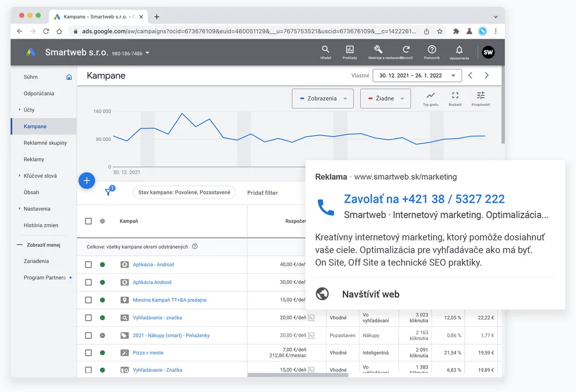The height and width of the screenshot is (392, 576).
Task: Go to next date range arrow
Action: click(487, 75)
